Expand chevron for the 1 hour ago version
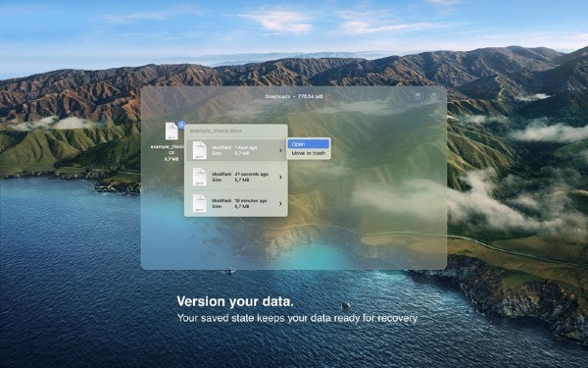 click(280, 150)
